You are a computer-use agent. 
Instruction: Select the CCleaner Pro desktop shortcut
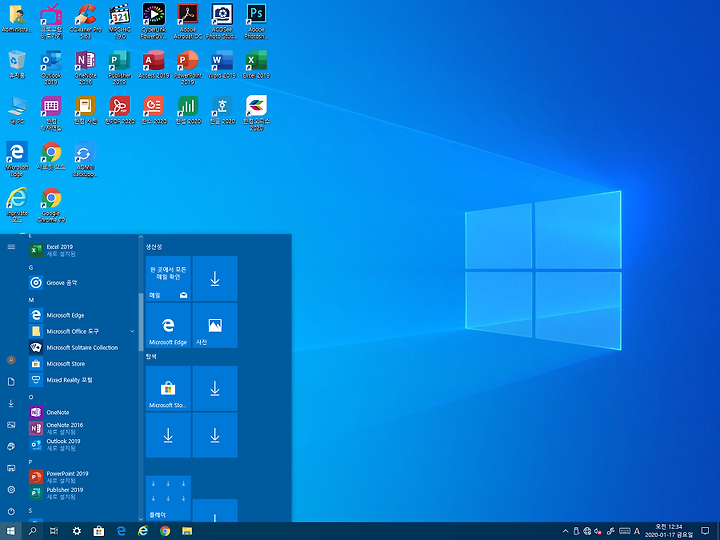pos(85,22)
